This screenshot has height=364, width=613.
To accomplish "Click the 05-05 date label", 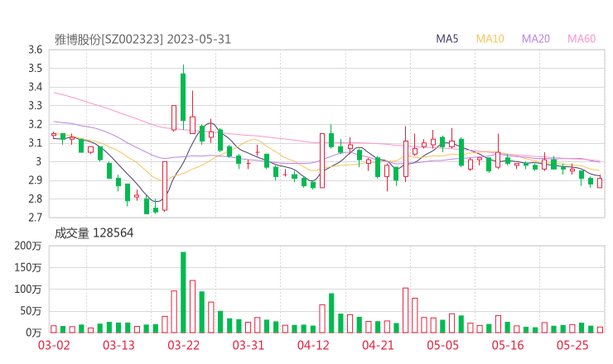I will coord(443,345).
